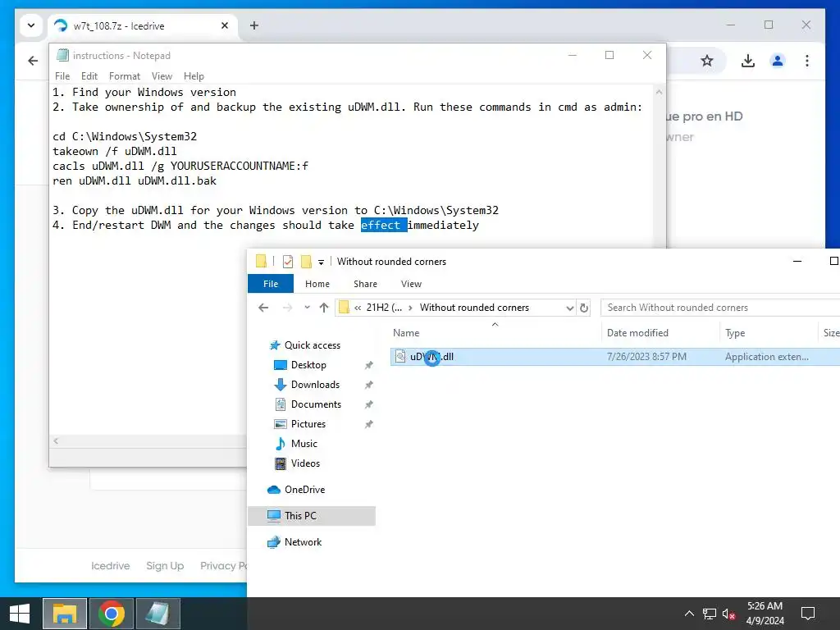Image resolution: width=840 pixels, height=630 pixels.
Task: Open Chrome's Downloads icon
Action: (748, 61)
